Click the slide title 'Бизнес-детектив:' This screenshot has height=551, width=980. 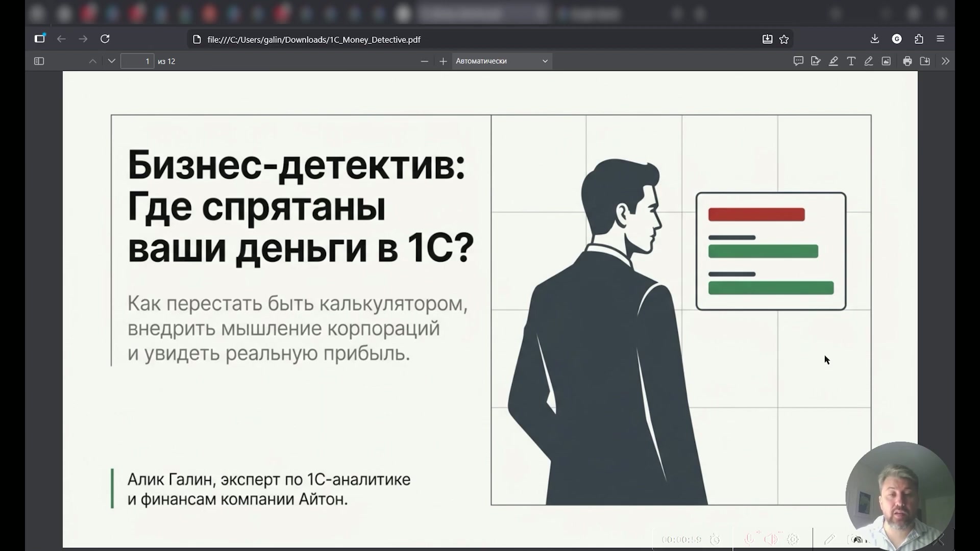pyautogui.click(x=297, y=165)
